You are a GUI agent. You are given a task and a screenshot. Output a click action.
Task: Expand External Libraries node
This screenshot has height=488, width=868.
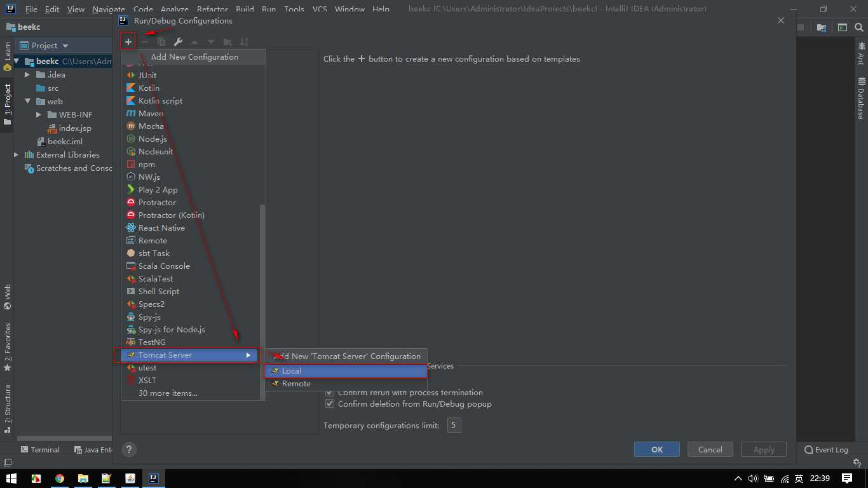coord(17,154)
